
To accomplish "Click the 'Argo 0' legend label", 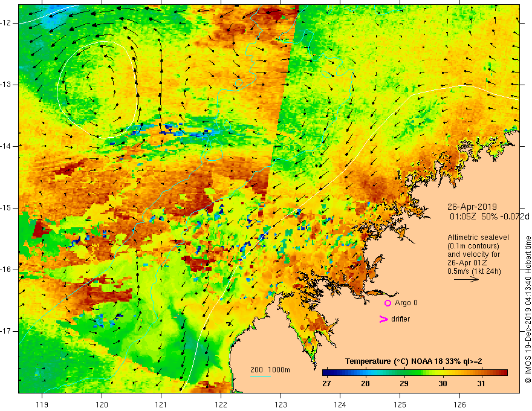I will coord(406,303).
